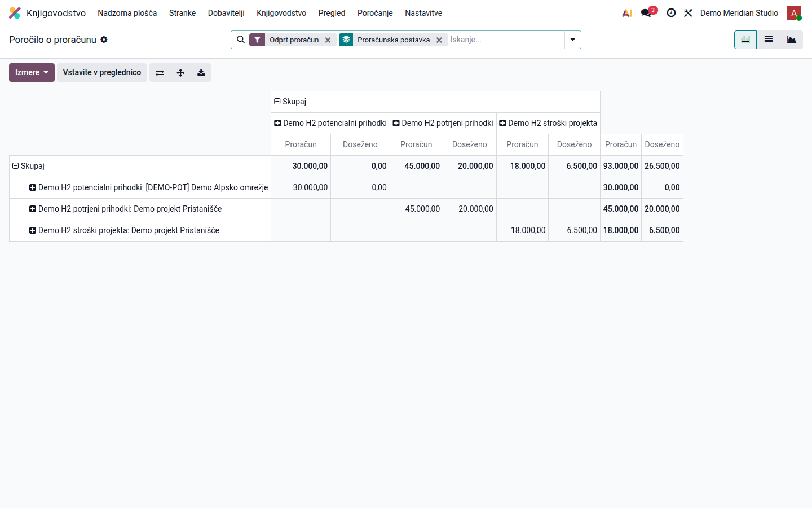
Task: Download the pivot table as xlsx
Action: click(201, 72)
